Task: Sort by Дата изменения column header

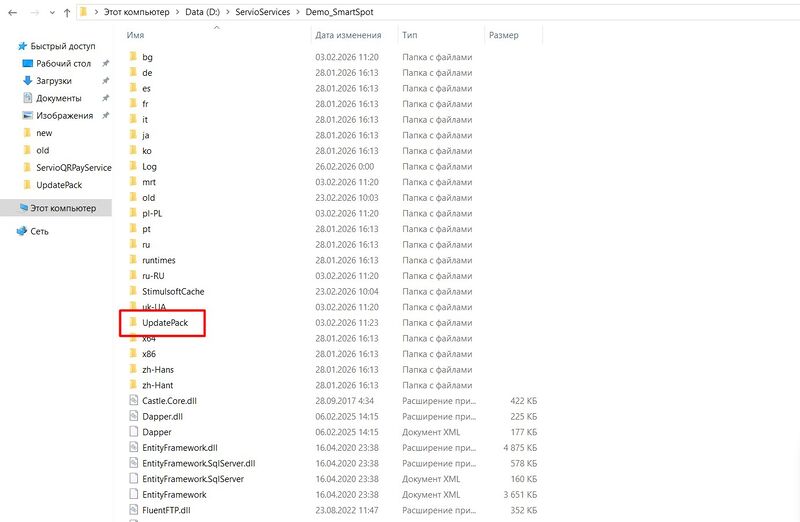Action: [345, 35]
